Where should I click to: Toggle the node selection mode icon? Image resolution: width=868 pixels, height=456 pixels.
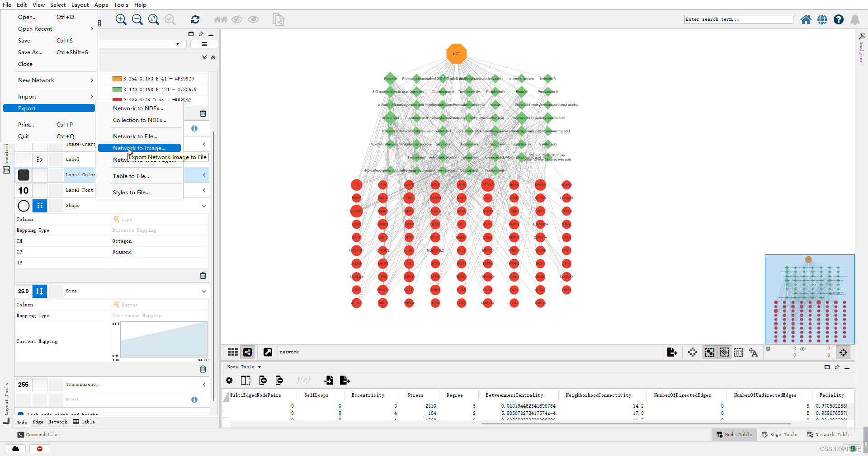pos(710,353)
